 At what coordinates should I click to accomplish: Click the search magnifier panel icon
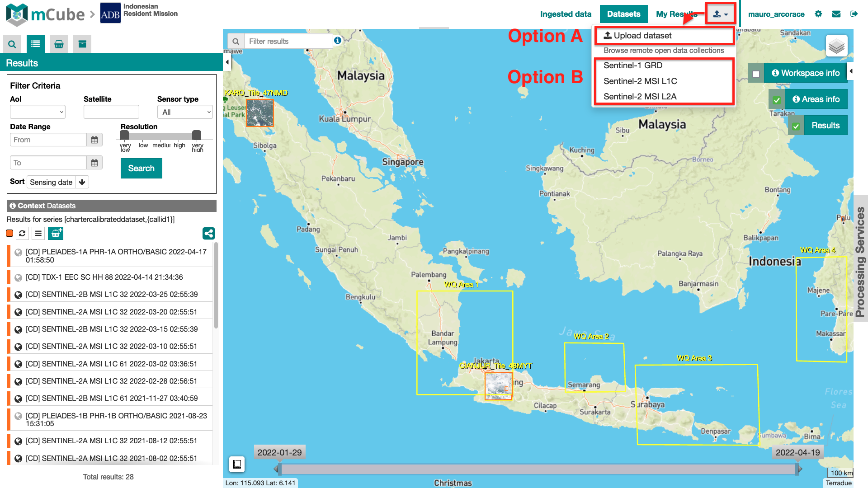12,44
